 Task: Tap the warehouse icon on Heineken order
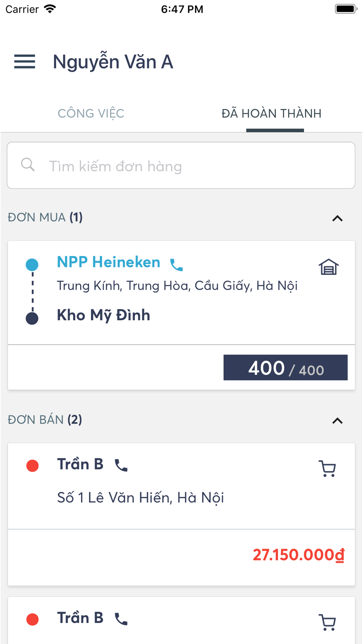328,267
